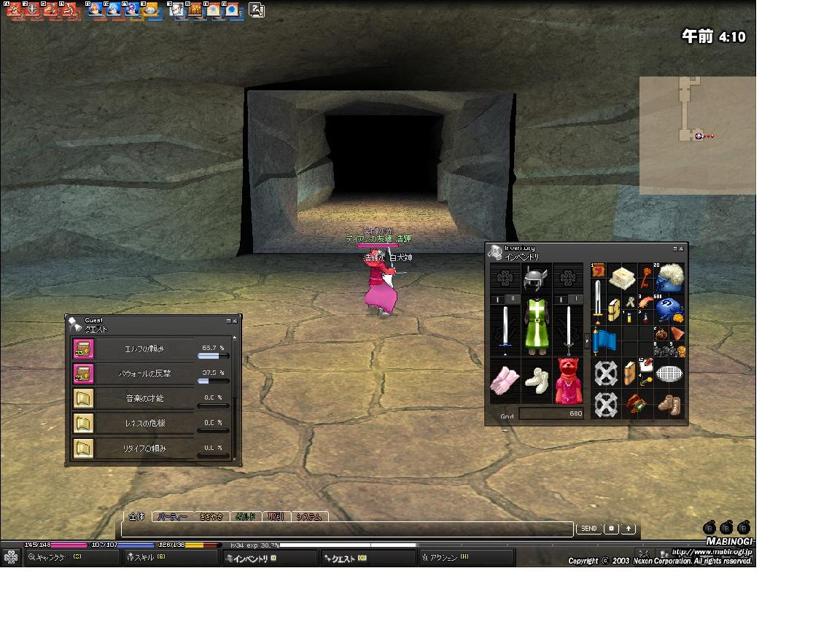The width and height of the screenshot is (840, 630).
Task: Click the SEND chat button
Action: pos(588,529)
